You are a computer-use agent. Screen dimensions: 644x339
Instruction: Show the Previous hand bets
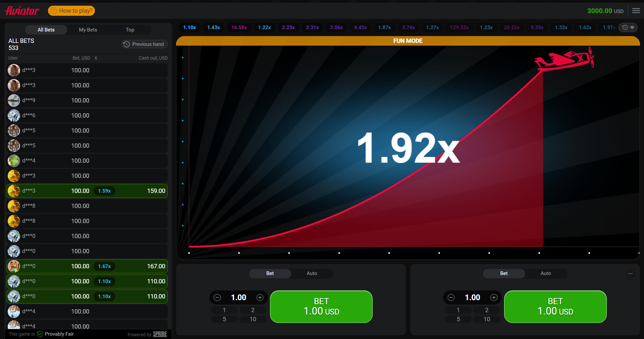(x=144, y=44)
